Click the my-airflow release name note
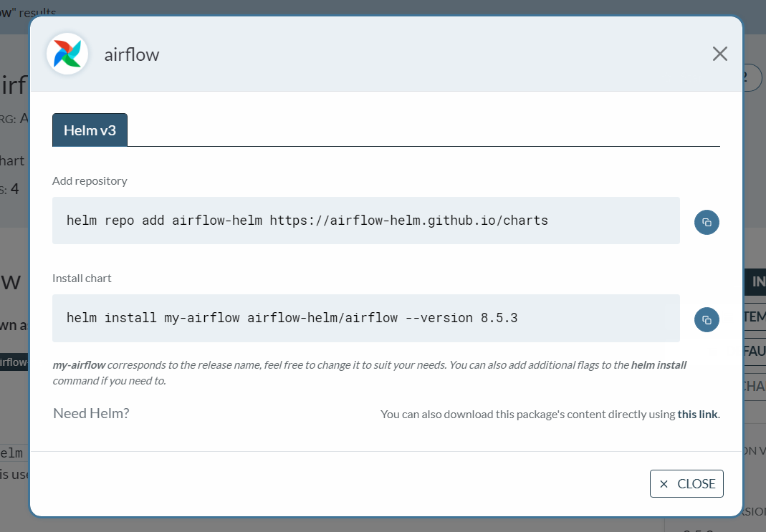This screenshot has height=532, width=766. [x=370, y=373]
